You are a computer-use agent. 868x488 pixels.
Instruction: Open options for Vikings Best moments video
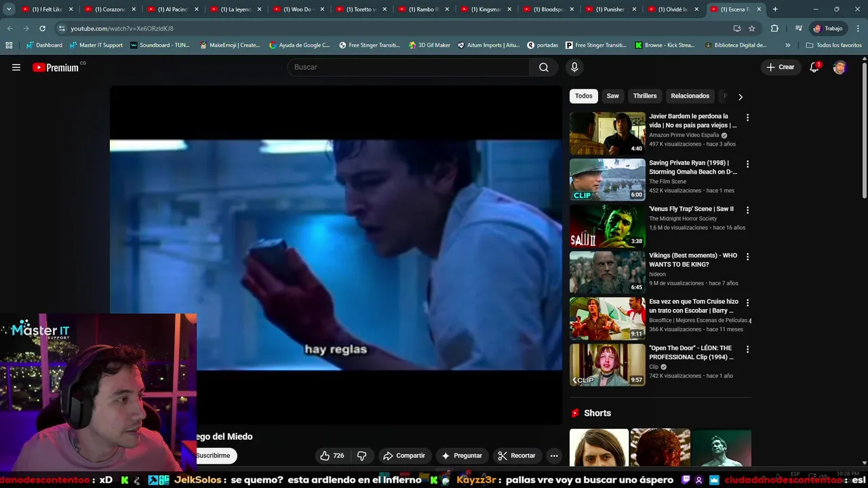point(747,257)
